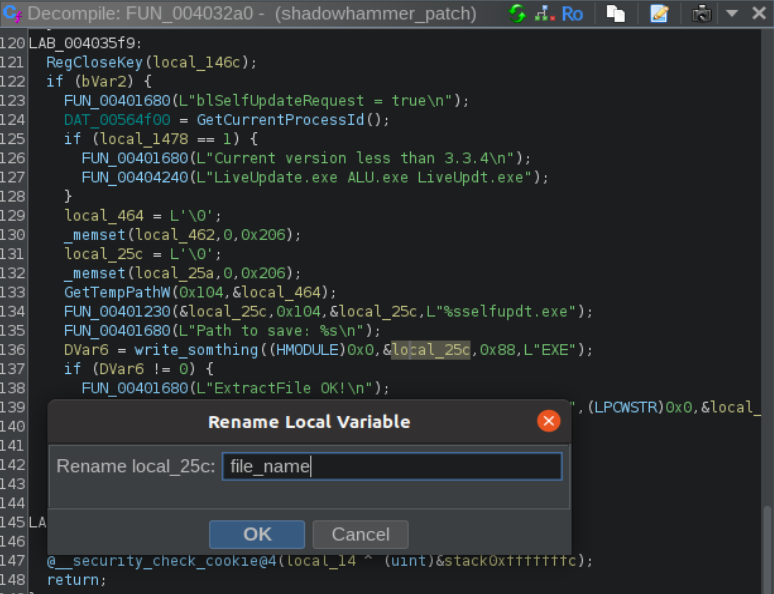774x594 pixels.
Task: Click the snapshot camera icon
Action: (701, 13)
